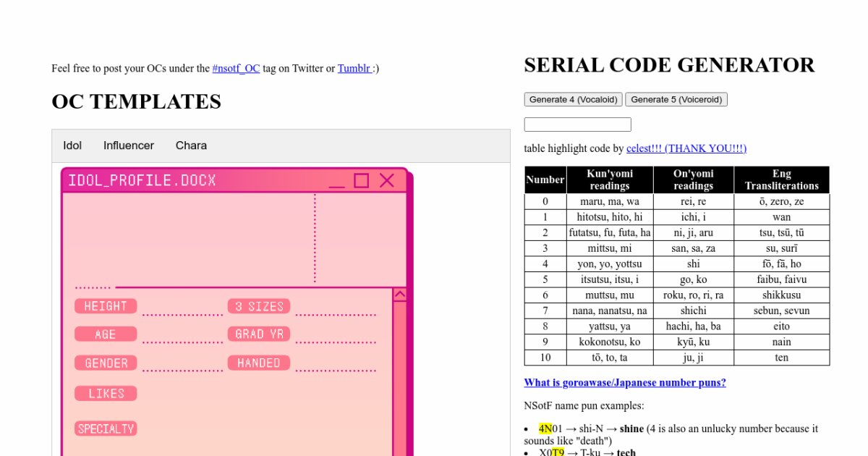The width and height of the screenshot is (868, 456).
Task: Click the scroll up arrow in profile panel
Action: 399,295
